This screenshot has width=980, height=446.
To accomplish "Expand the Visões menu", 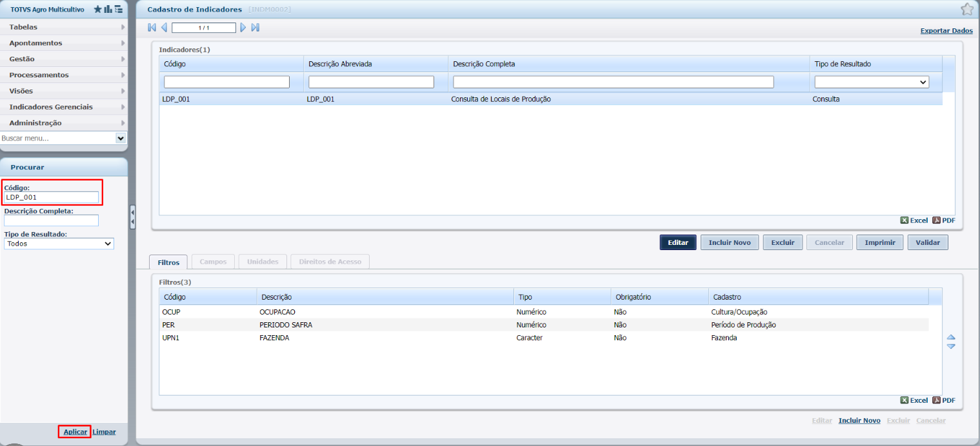I will [64, 91].
